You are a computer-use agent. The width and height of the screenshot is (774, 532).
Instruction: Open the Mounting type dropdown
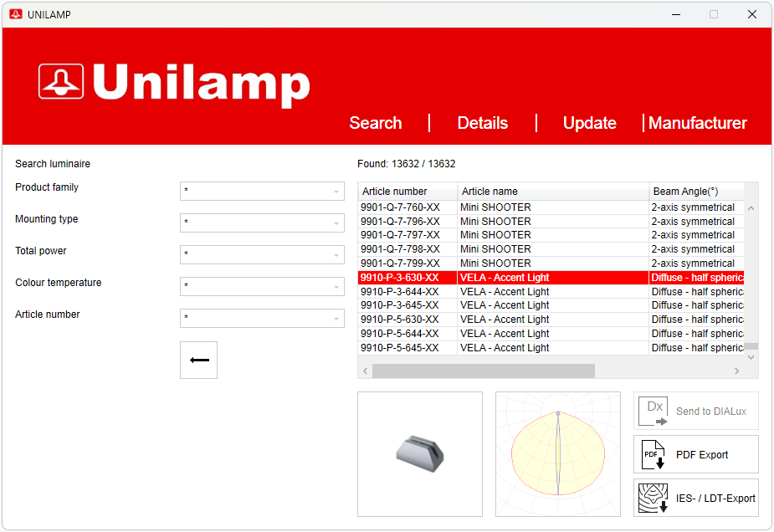(262, 223)
